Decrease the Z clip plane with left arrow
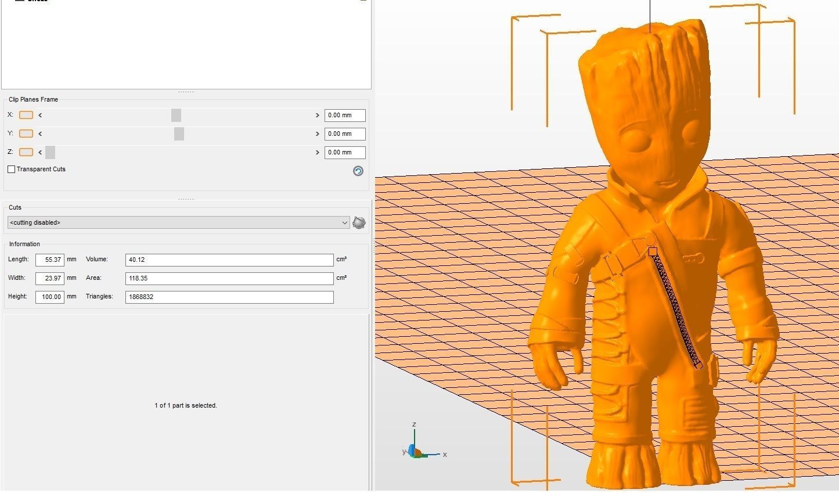Viewport: 839px width, 504px height. click(x=40, y=152)
